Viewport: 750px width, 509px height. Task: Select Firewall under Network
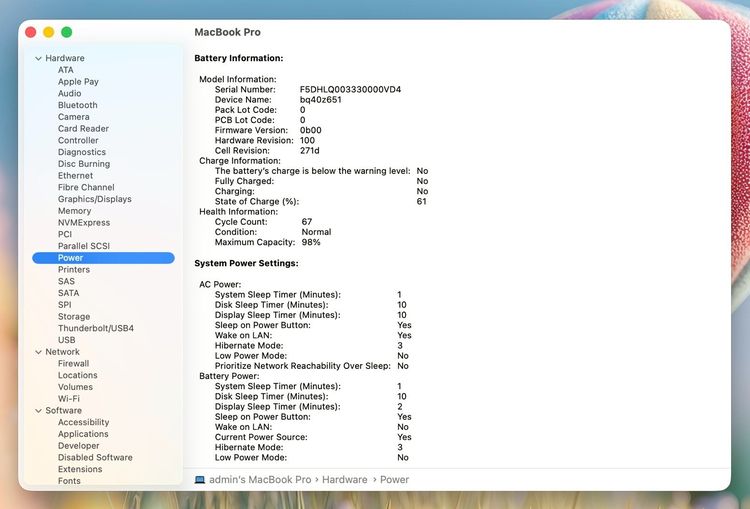pos(73,364)
